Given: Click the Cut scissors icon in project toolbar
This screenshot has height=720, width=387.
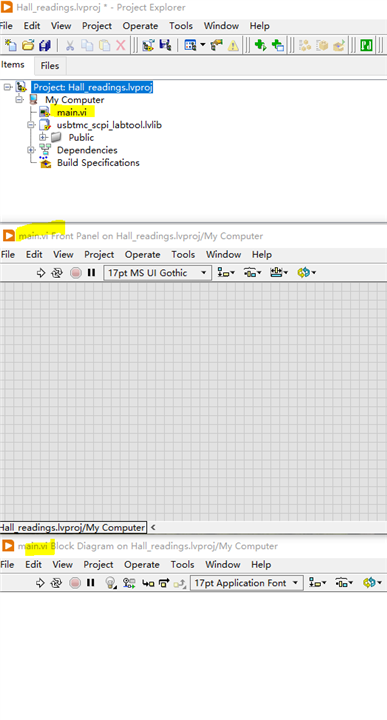Looking at the screenshot, I should tap(70, 45).
